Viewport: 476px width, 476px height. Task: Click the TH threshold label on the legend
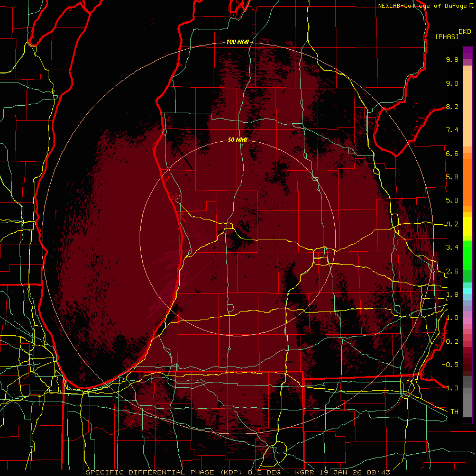coord(454,412)
